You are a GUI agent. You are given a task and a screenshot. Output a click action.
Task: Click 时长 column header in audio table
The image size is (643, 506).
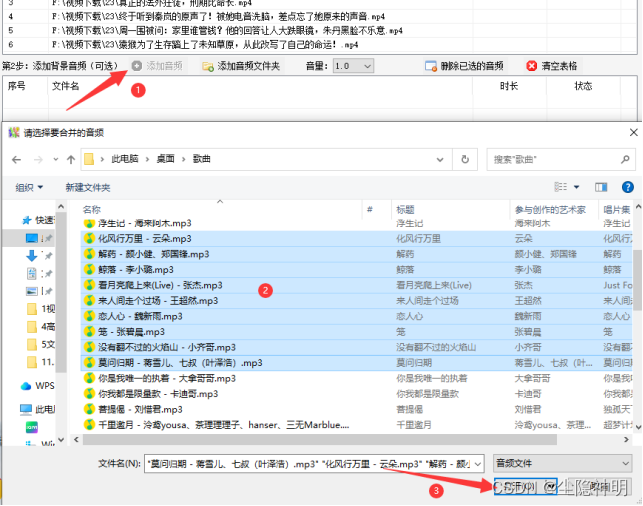tap(508, 85)
